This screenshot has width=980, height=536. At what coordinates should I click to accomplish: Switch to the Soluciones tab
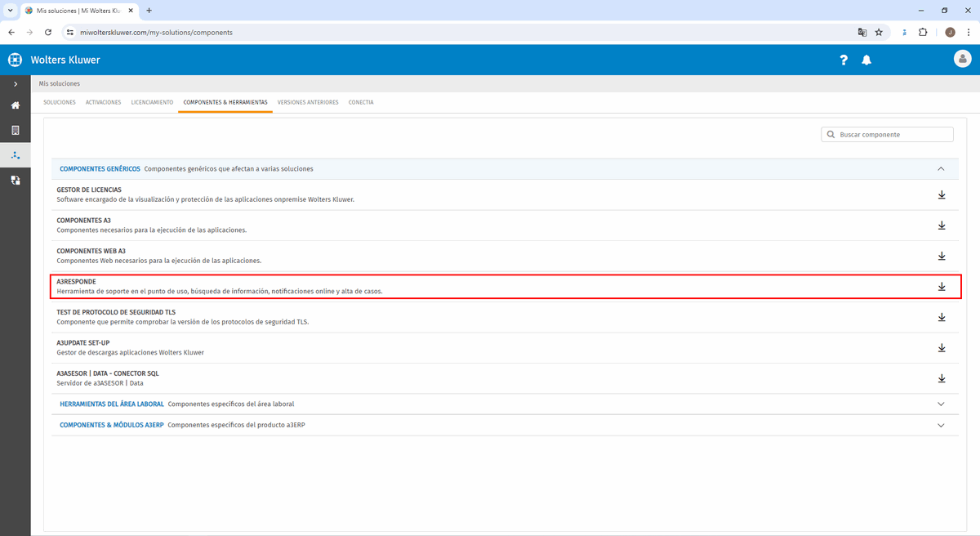point(60,102)
